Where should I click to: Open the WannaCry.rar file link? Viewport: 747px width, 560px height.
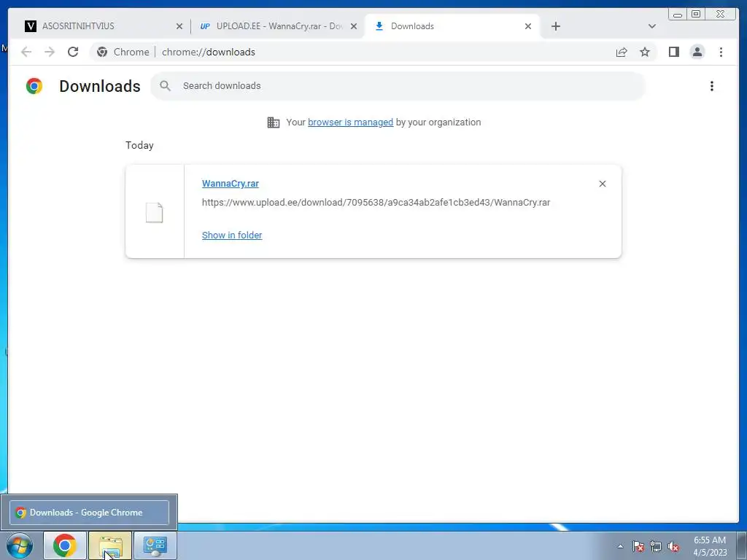(230, 183)
